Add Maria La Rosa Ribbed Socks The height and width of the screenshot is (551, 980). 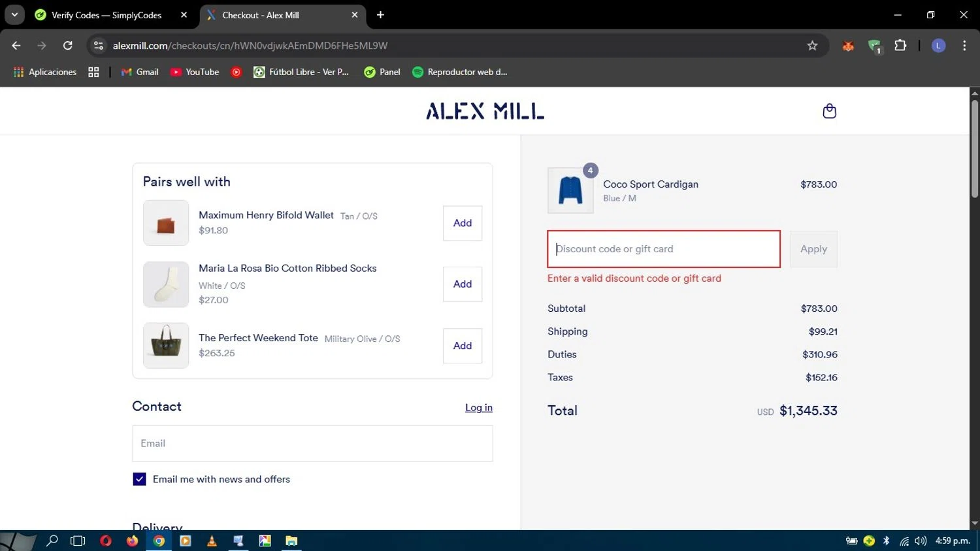tap(463, 284)
